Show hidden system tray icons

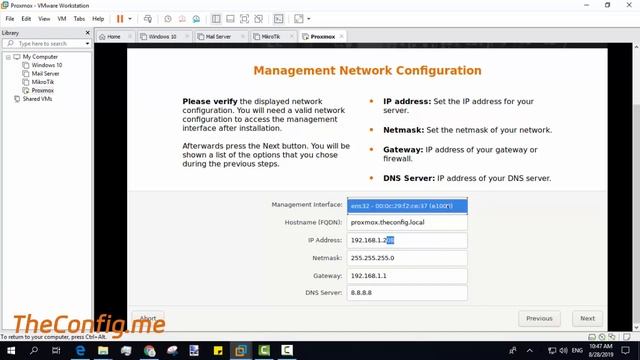tap(529, 351)
